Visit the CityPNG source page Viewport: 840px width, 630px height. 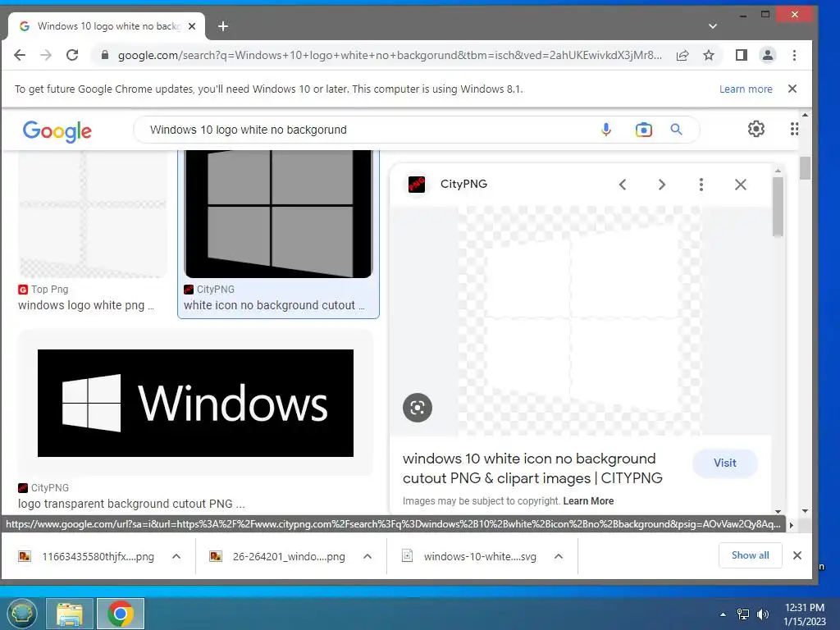tap(725, 463)
